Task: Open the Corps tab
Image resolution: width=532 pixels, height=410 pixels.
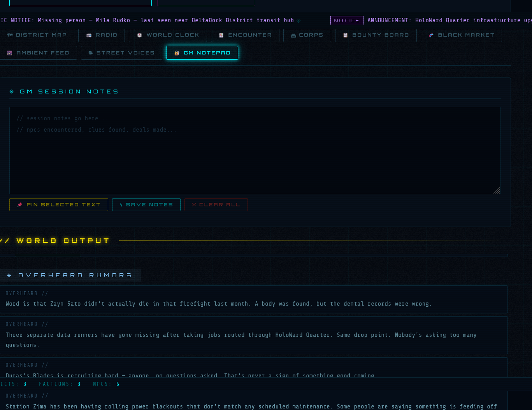Action: (307, 35)
